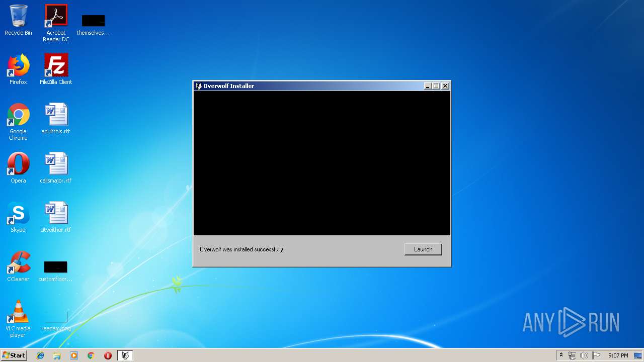644x362 pixels.
Task: Select the Skype desktop shortcut
Action: point(18,217)
